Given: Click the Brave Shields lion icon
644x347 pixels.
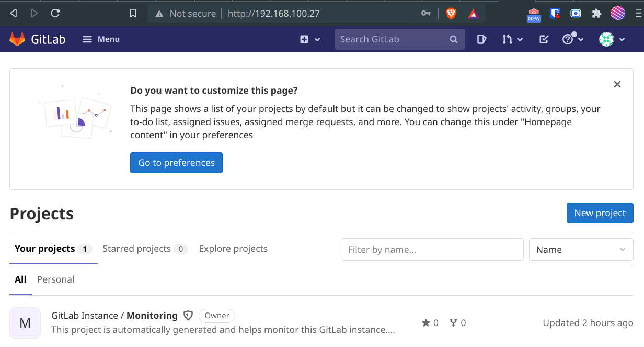Looking at the screenshot, I should click(x=451, y=14).
